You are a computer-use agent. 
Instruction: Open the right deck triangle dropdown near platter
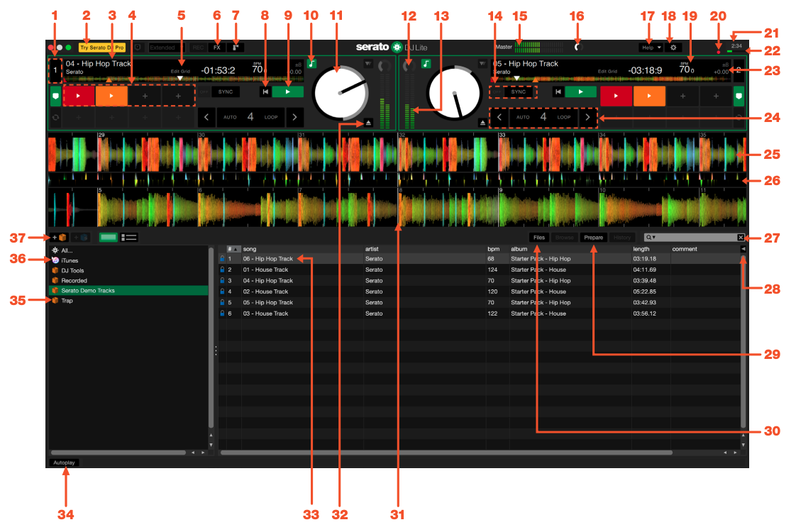pos(482,63)
